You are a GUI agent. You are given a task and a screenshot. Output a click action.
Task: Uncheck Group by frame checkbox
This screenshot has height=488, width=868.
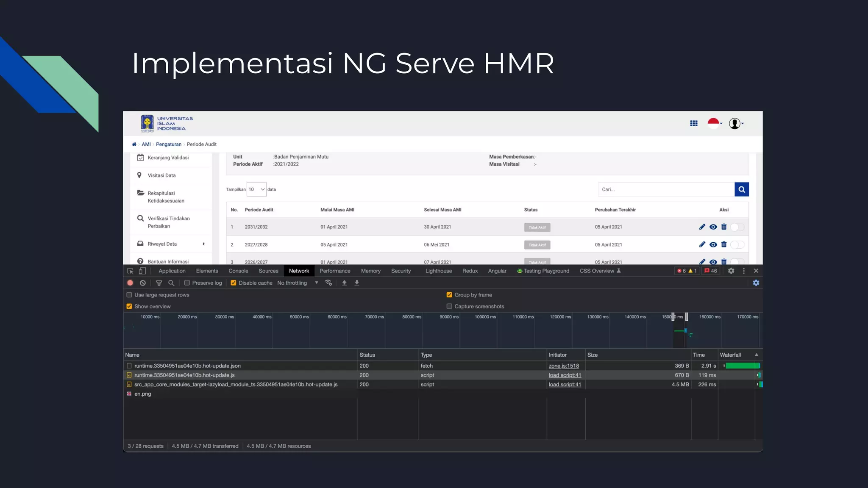tap(449, 295)
